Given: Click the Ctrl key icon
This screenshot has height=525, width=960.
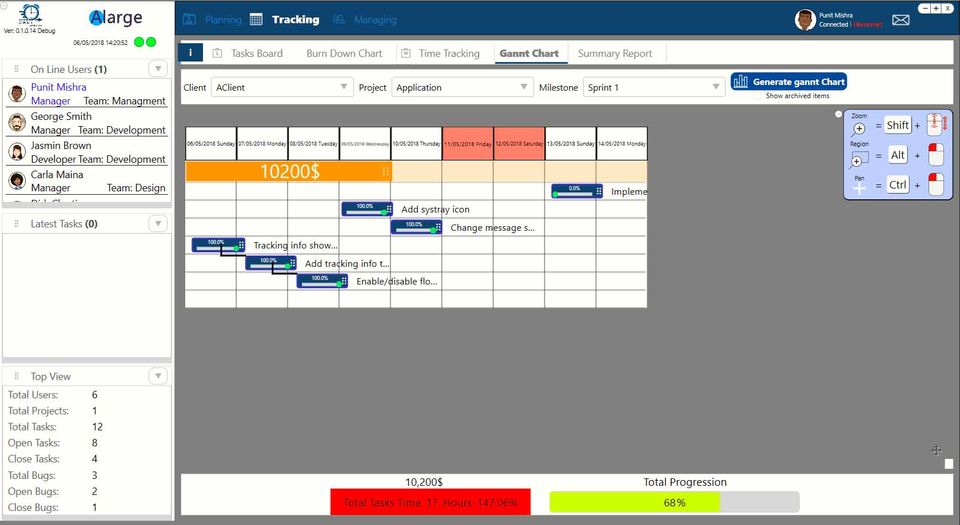Looking at the screenshot, I should coord(898,185).
